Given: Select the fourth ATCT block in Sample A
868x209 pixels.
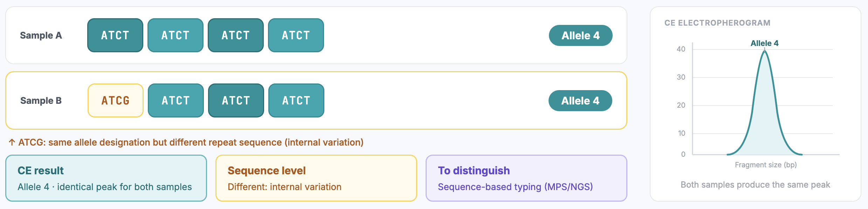Looking at the screenshot, I should point(296,35).
